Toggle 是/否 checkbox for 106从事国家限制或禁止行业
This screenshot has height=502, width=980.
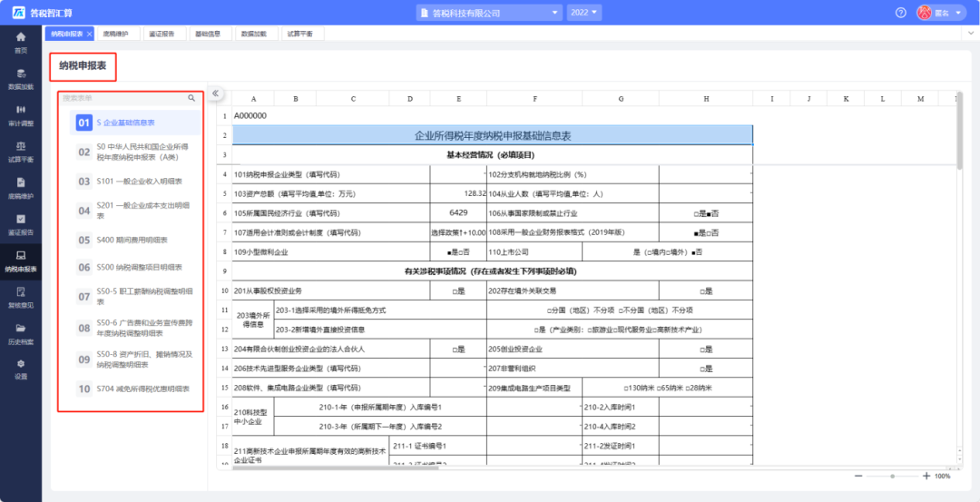706,213
